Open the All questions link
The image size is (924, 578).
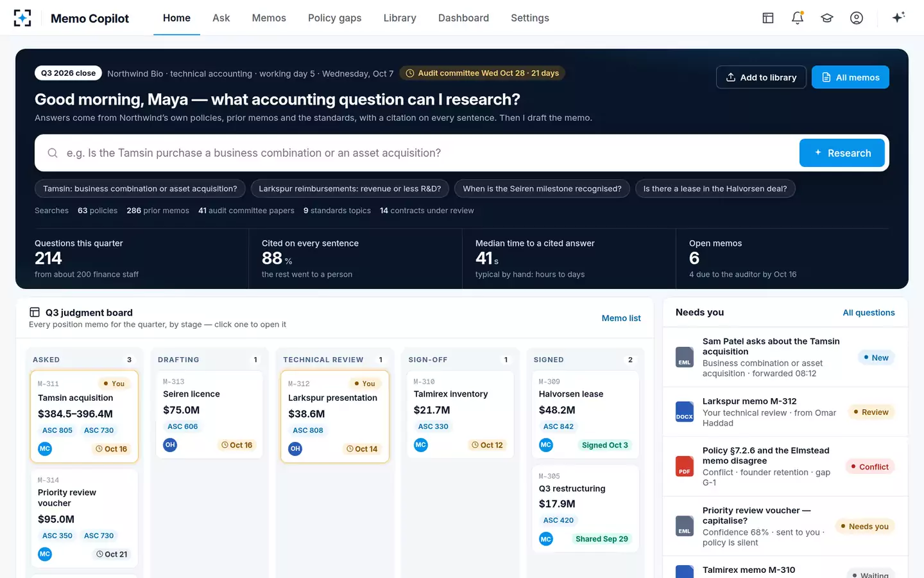[x=869, y=313]
